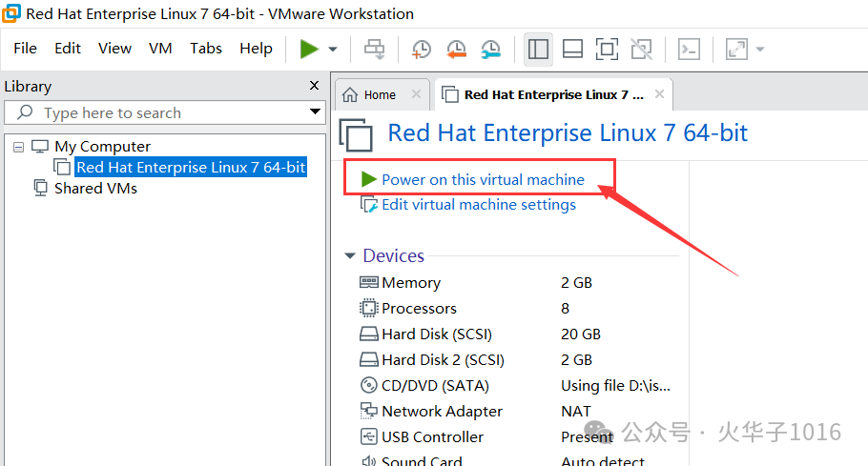Click the Network Adapter icon

click(369, 411)
